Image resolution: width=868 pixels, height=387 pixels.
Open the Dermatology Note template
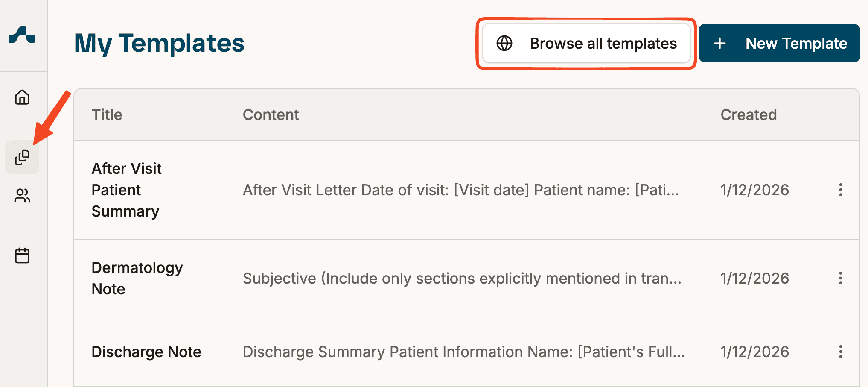137,278
